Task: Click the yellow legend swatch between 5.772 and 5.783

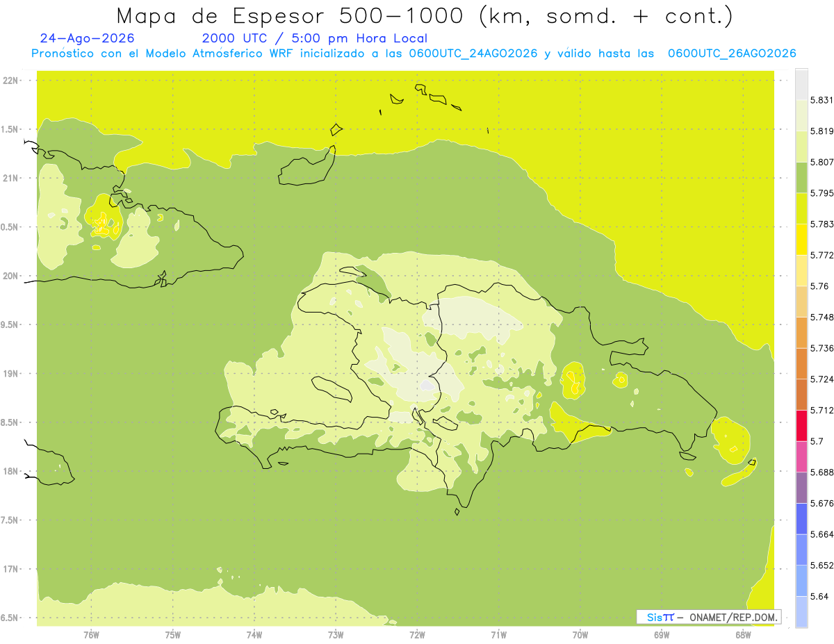Action: point(801,240)
